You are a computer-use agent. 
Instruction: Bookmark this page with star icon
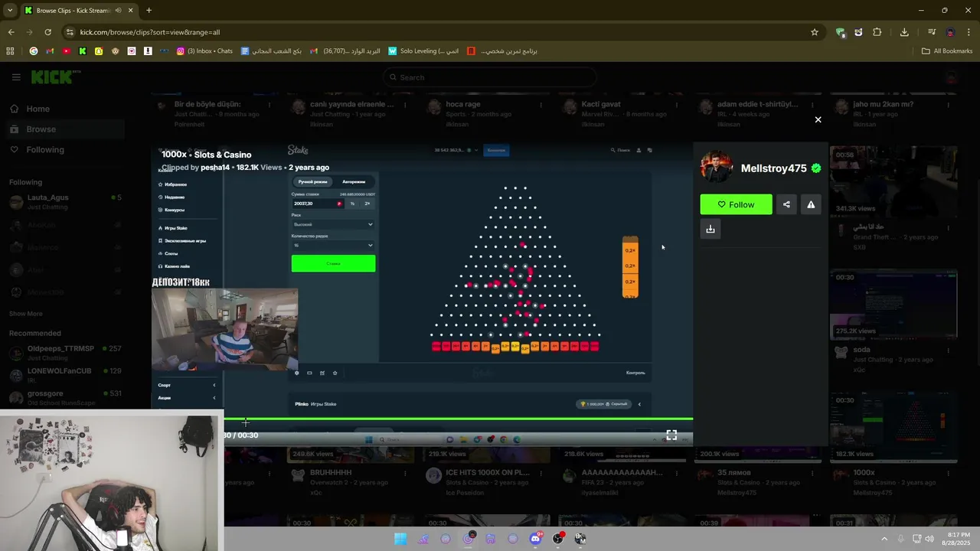815,32
